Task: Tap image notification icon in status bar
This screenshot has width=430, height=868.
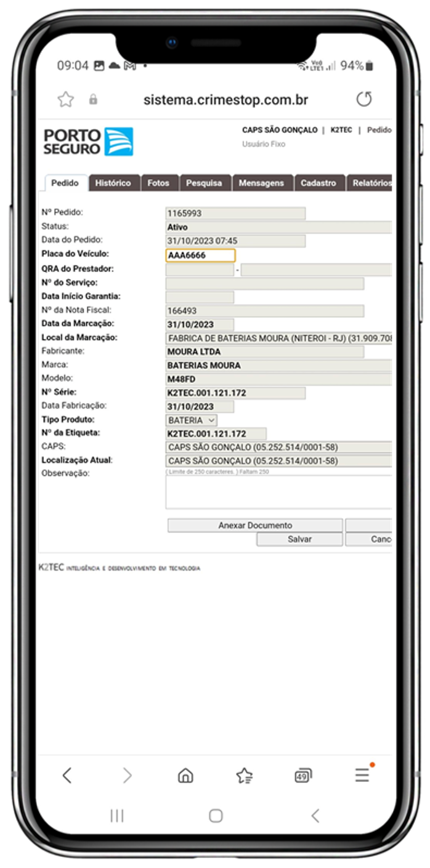Action: click(99, 66)
